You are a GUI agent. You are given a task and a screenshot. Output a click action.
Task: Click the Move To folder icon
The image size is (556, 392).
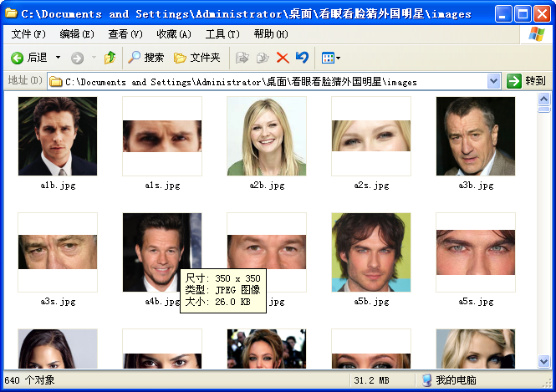point(242,58)
